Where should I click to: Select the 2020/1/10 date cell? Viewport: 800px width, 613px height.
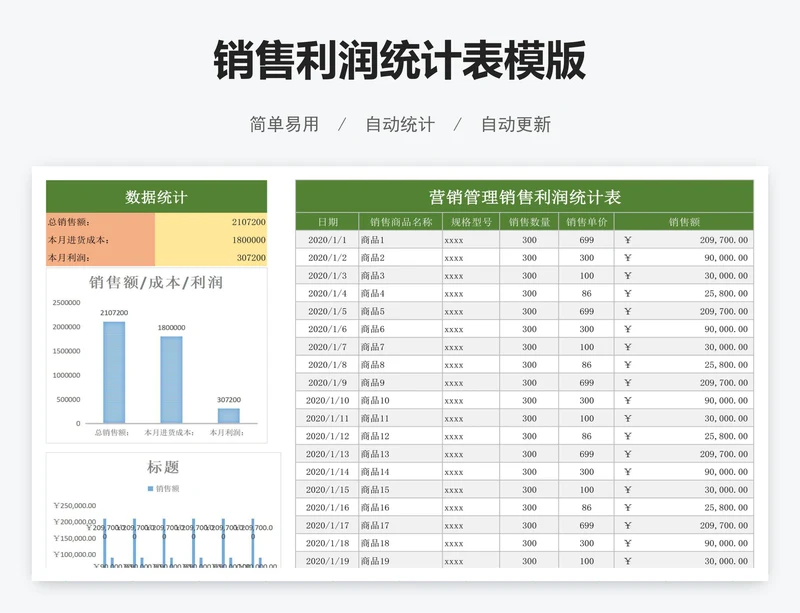[x=327, y=400]
